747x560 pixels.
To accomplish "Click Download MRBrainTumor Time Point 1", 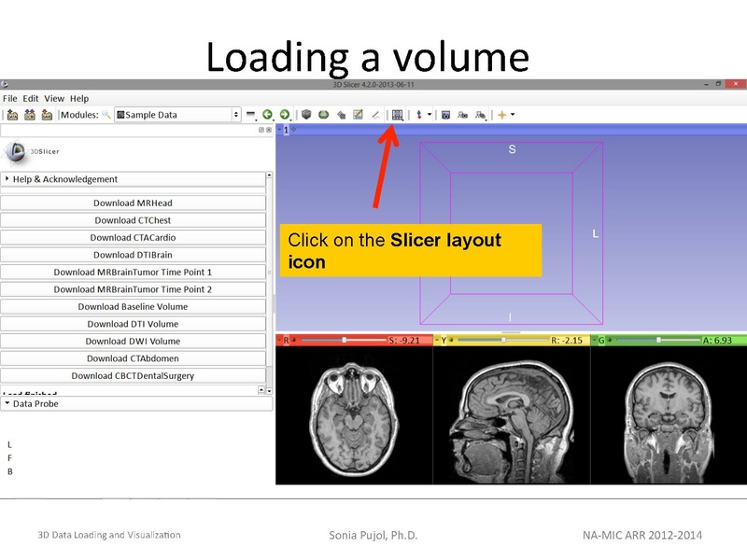I will [133, 272].
